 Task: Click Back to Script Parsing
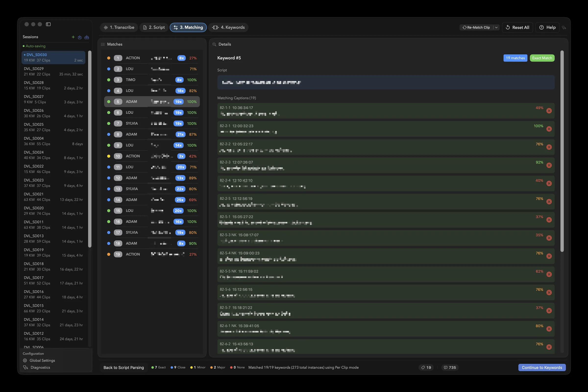tap(124, 367)
